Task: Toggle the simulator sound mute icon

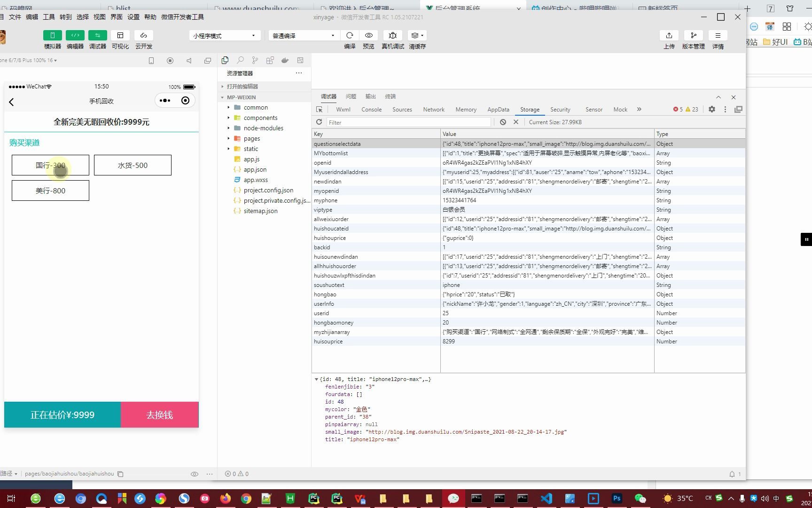Action: 189,60
